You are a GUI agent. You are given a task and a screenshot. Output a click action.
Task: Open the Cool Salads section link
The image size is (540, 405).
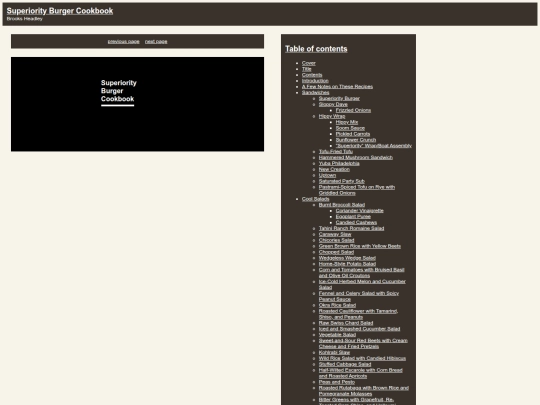tap(315, 199)
